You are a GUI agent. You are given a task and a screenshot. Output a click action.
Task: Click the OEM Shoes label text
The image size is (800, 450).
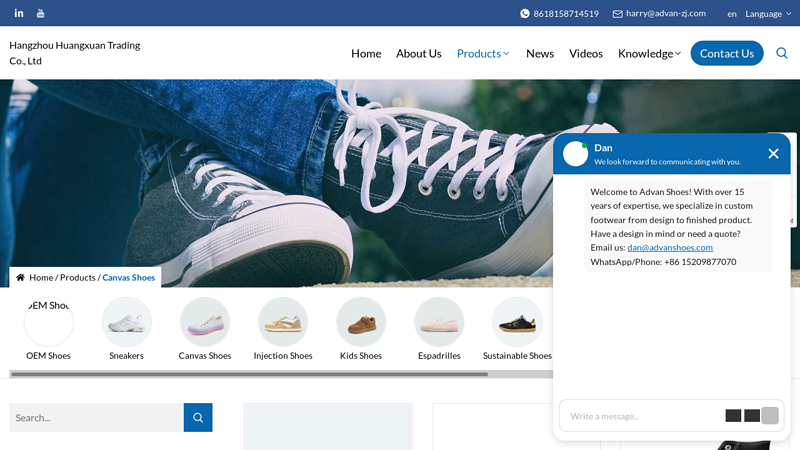click(48, 356)
